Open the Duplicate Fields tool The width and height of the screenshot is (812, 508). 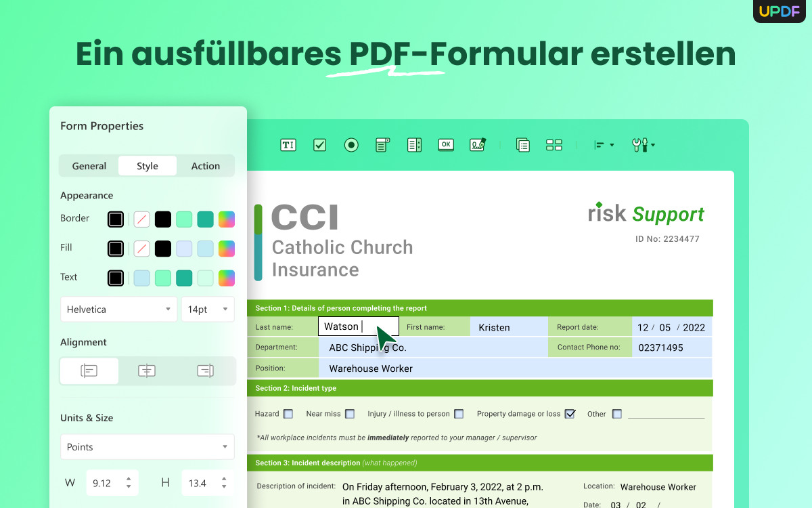(522, 144)
